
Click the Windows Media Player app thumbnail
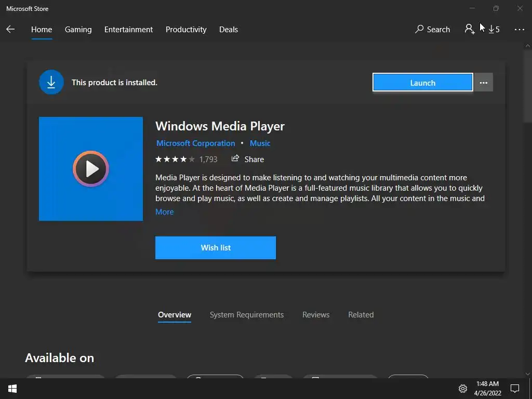pos(91,169)
